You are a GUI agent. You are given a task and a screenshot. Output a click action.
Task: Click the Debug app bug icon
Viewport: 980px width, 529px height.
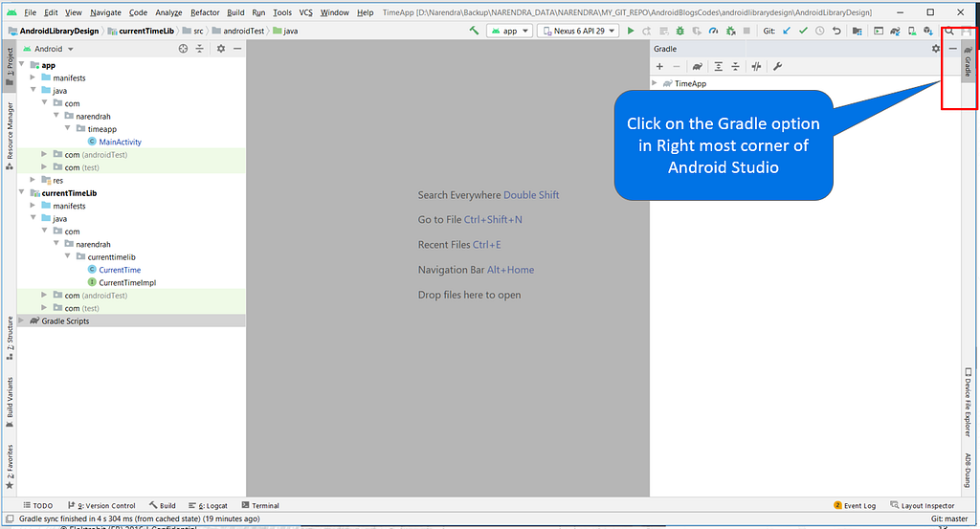[x=680, y=31]
